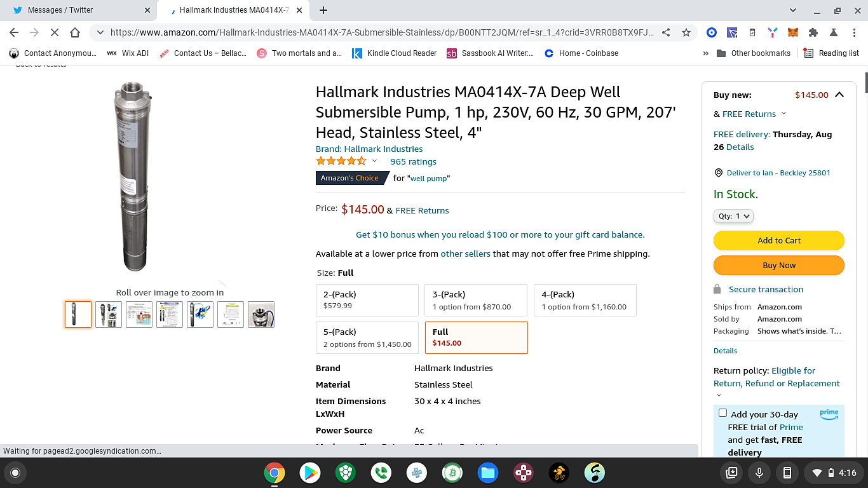Select the Hallmark Industries Amazon tab

[234, 10]
